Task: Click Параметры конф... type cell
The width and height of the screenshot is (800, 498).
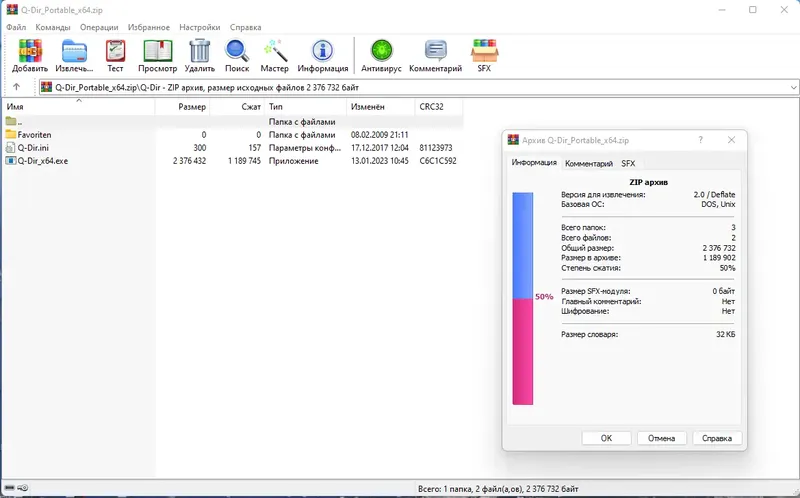Action: coord(305,147)
